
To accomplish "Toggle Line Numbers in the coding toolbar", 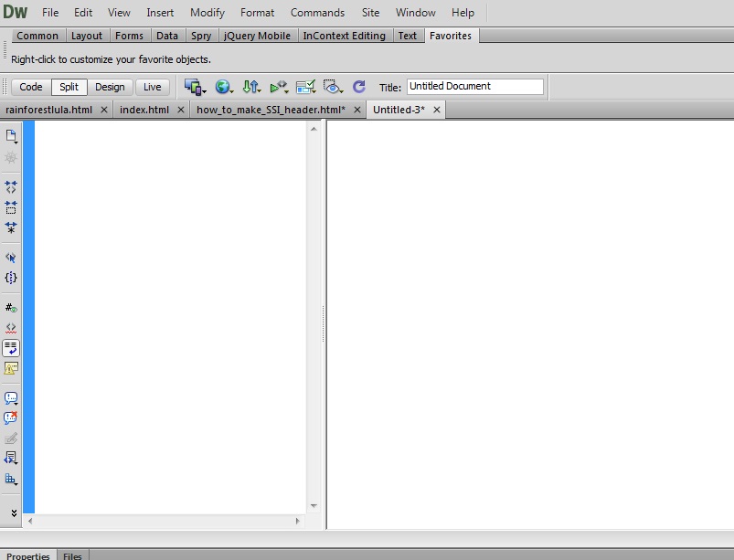I will point(11,308).
